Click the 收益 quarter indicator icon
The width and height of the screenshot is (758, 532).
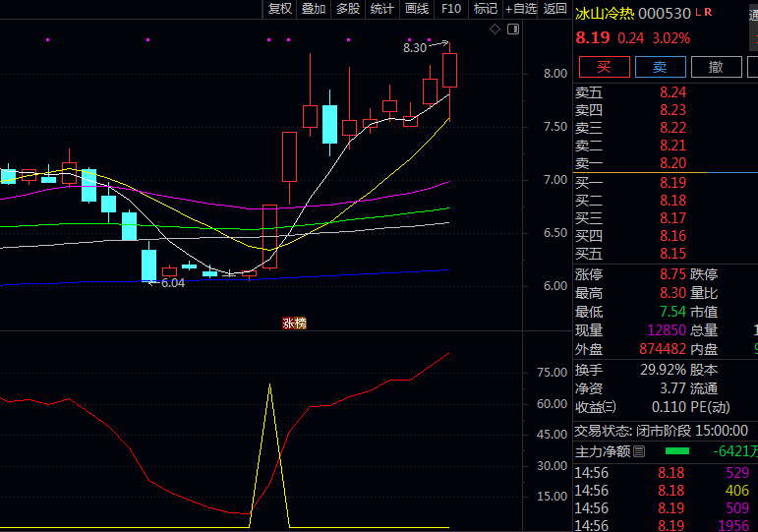click(610, 407)
